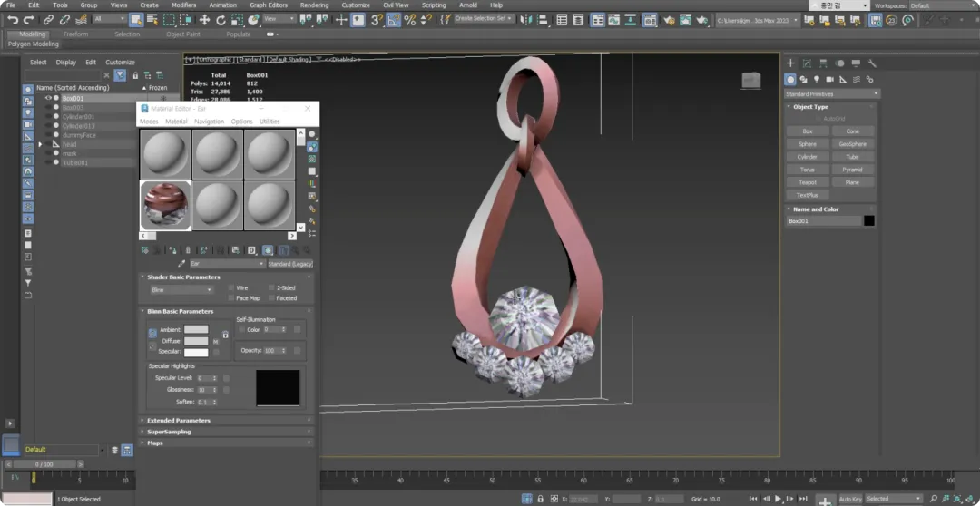980x506 pixels.
Task: Click the Undo arrow icon
Action: [x=13, y=20]
